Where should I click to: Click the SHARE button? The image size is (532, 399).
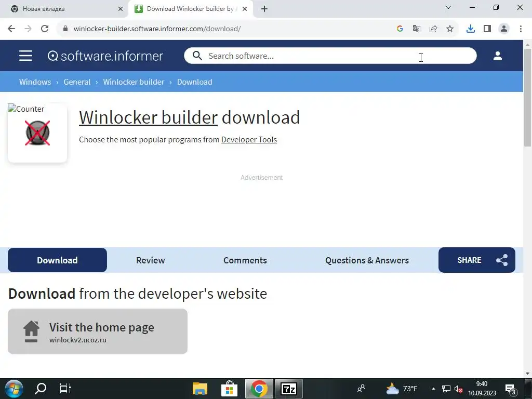[477, 260]
